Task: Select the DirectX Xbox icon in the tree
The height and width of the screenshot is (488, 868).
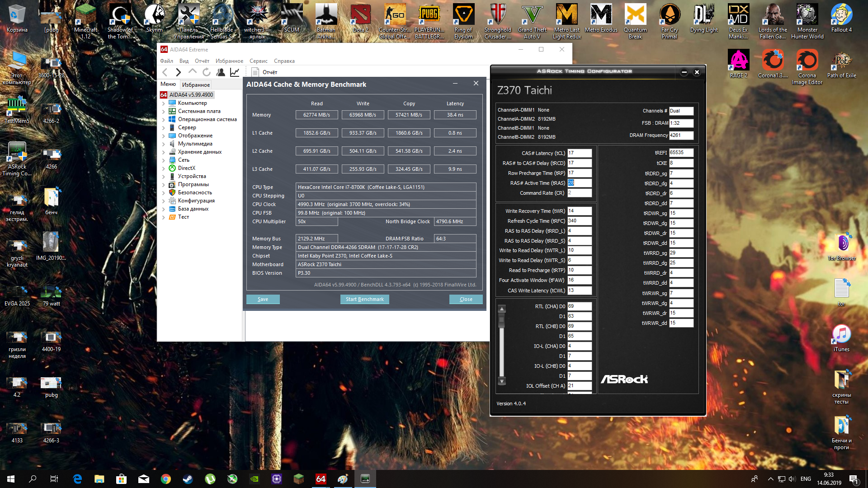Action: click(172, 168)
